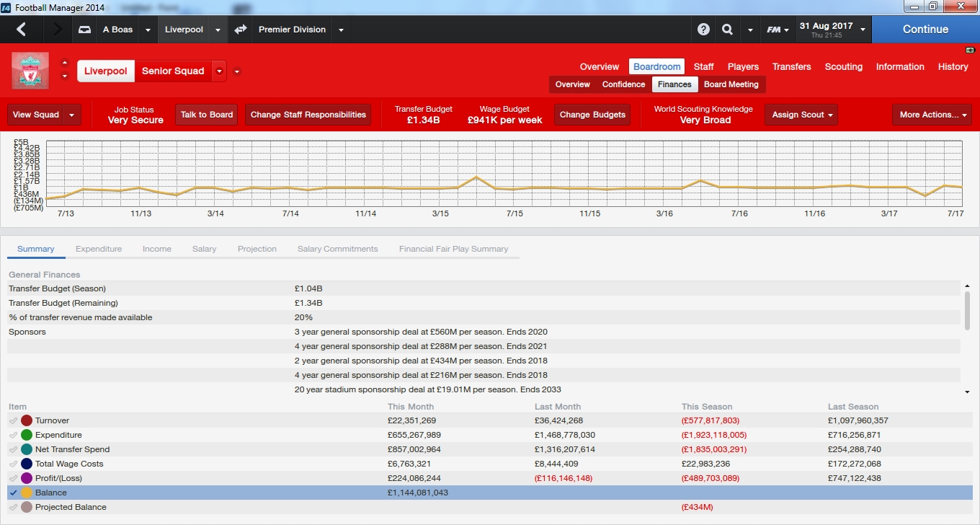
Task: Toggle the Total Wage Costs graph checkmark
Action: click(x=13, y=464)
